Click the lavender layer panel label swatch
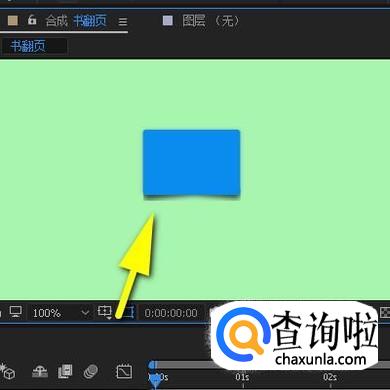390x390 pixels. pos(168,21)
